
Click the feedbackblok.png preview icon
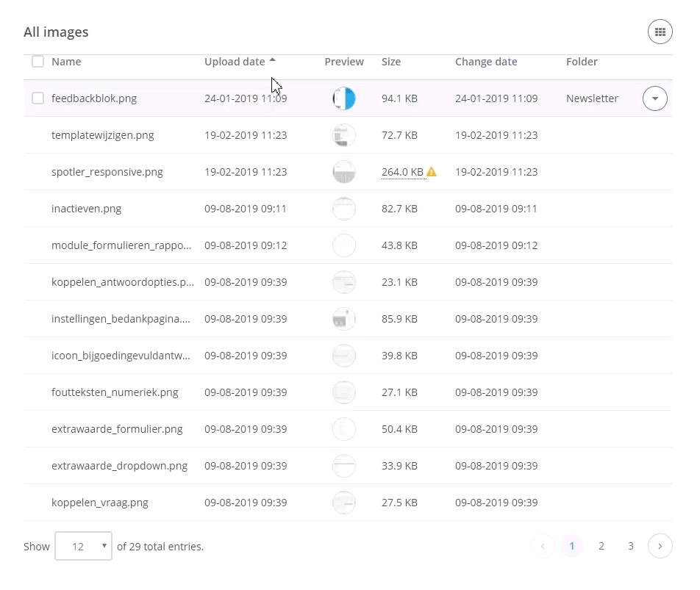point(343,98)
